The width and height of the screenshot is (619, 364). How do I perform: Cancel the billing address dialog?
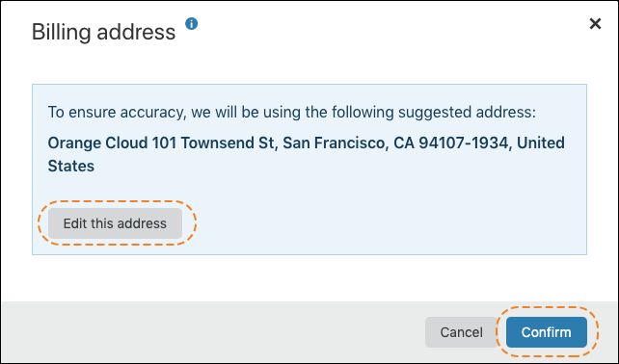(x=461, y=332)
